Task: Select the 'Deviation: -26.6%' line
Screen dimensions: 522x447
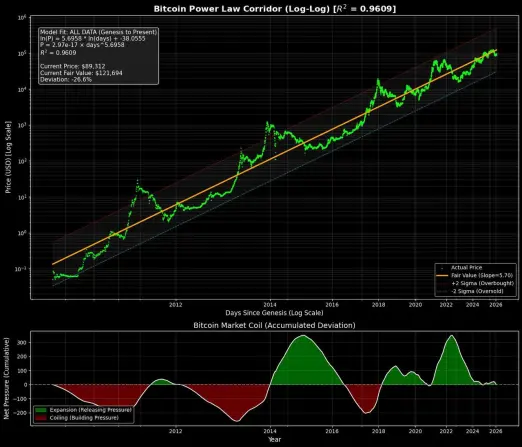Action: click(66, 79)
